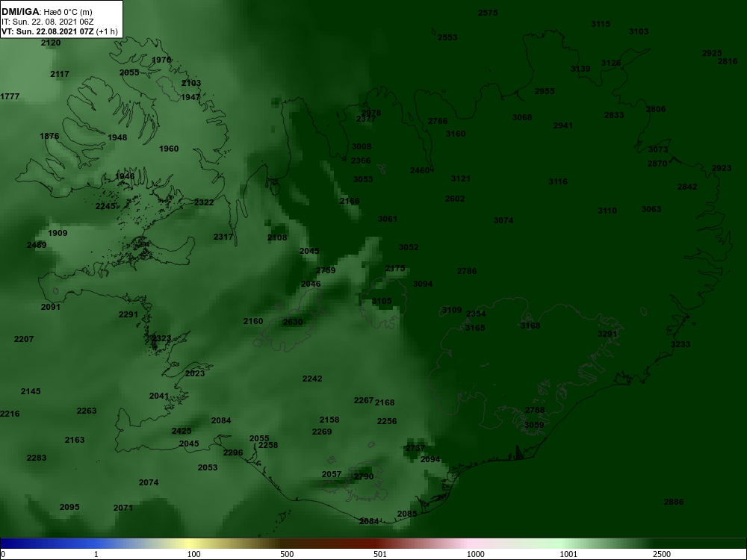Click the map value 2242
747x560 pixels.
pos(312,379)
